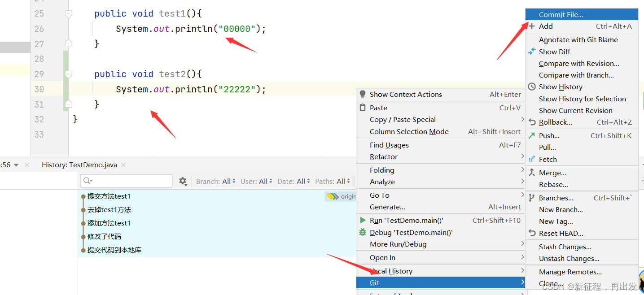Open Manage Remotes...
The height and width of the screenshot is (295, 644).
click(582, 272)
